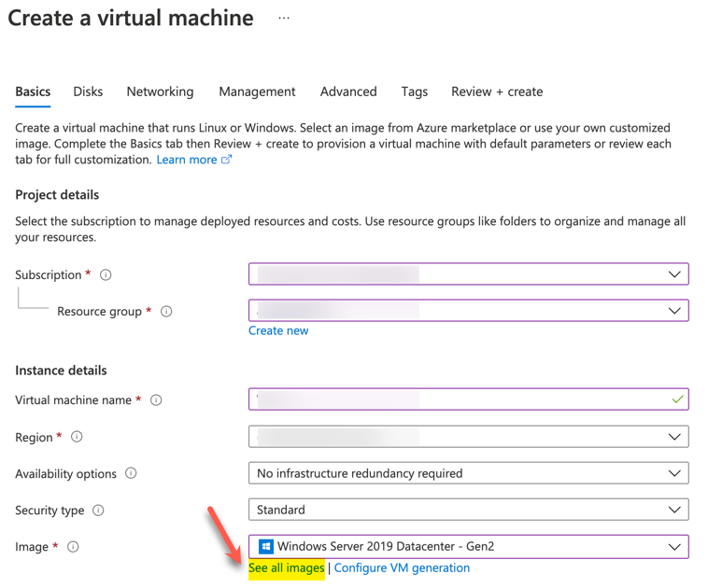
Task: Switch to the Management tab
Action: pos(257,91)
